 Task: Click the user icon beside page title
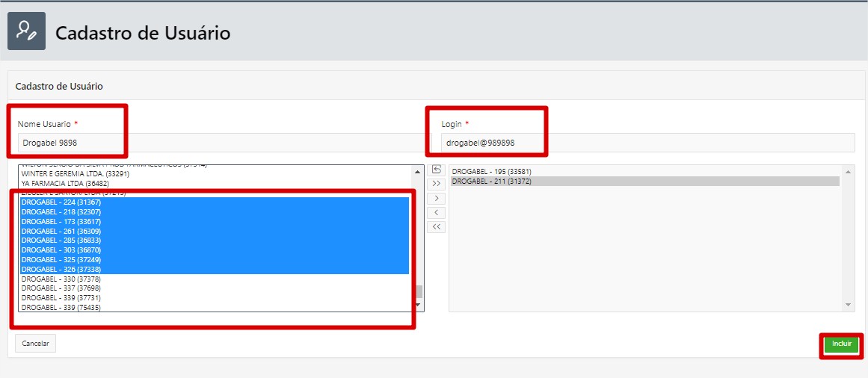(x=26, y=31)
